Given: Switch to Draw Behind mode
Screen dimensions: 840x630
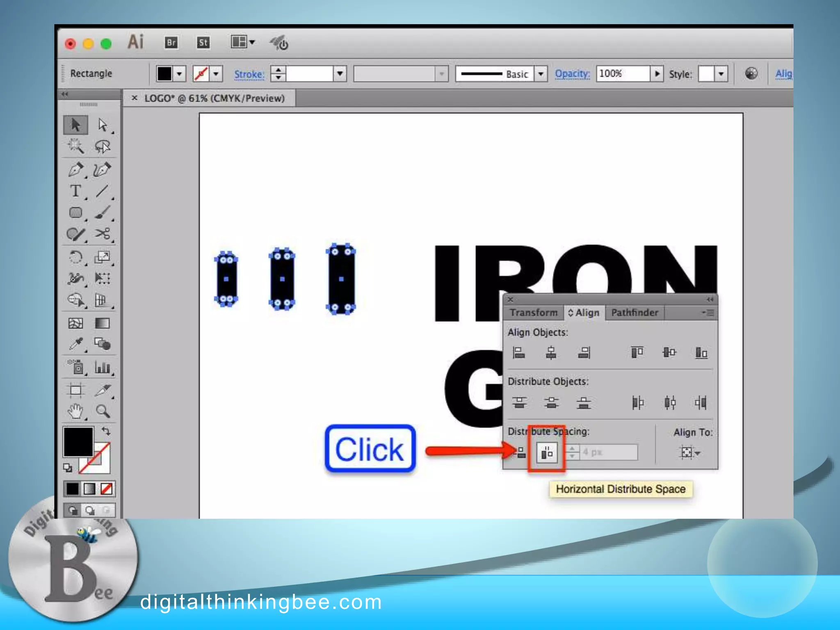Looking at the screenshot, I should pyautogui.click(x=90, y=510).
